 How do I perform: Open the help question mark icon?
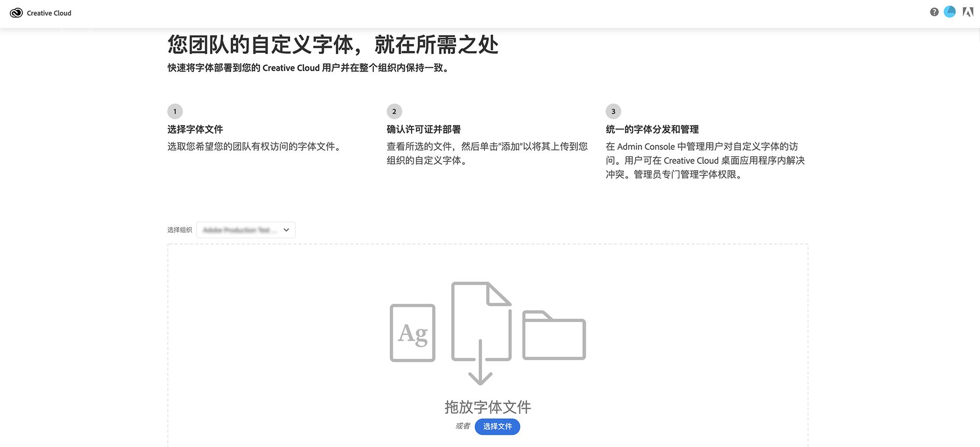(934, 12)
